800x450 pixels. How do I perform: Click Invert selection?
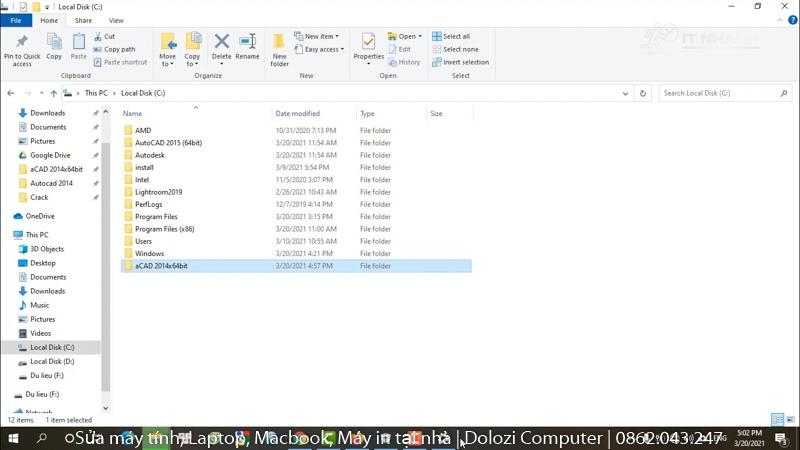click(461, 62)
